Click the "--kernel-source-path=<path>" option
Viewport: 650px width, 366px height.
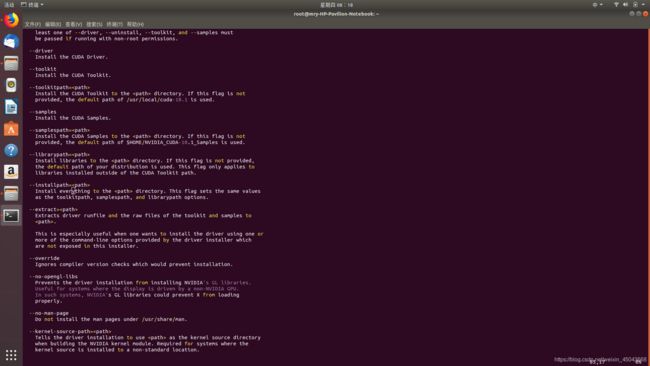click(70, 331)
